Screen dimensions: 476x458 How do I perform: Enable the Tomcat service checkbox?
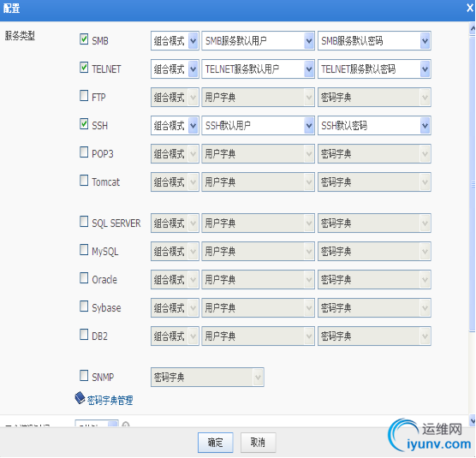pos(84,181)
